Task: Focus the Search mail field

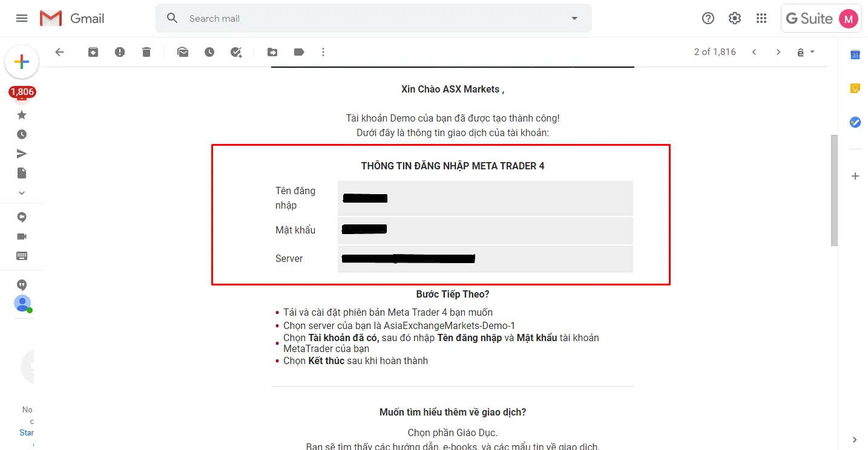Action: coord(373,18)
